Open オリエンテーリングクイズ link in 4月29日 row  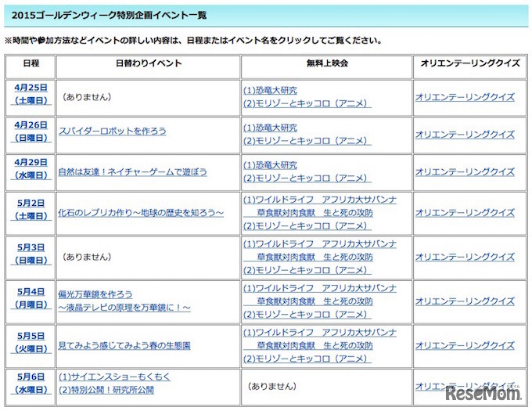[465, 171]
